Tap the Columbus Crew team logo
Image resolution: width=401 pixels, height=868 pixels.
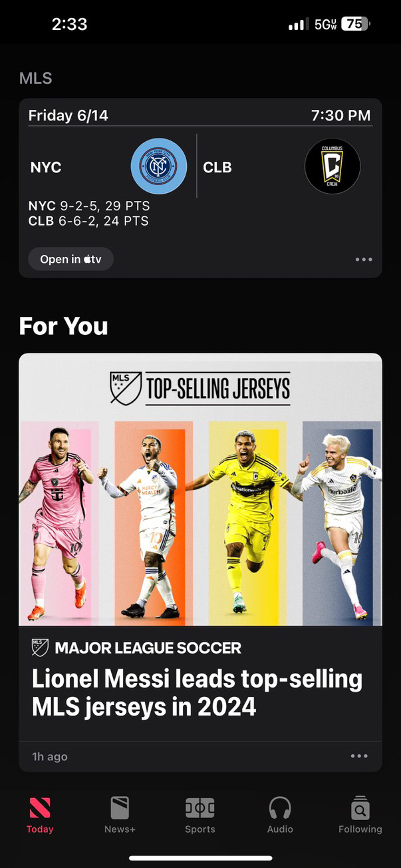333,166
